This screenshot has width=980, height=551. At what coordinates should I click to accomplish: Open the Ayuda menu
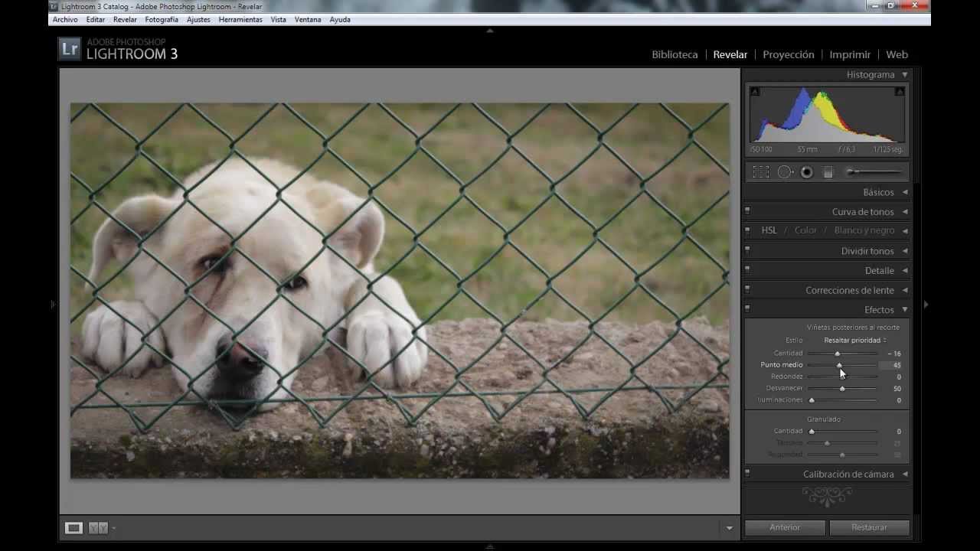[340, 20]
